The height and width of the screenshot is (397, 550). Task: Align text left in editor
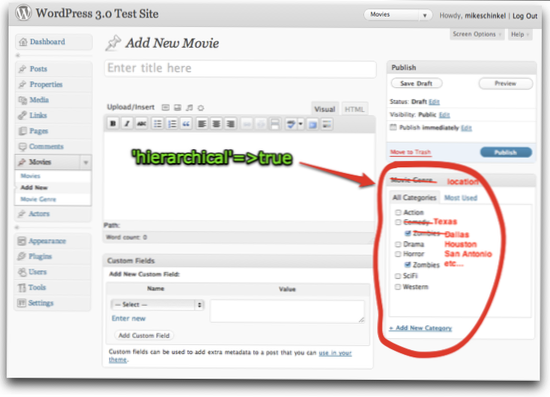tap(202, 124)
